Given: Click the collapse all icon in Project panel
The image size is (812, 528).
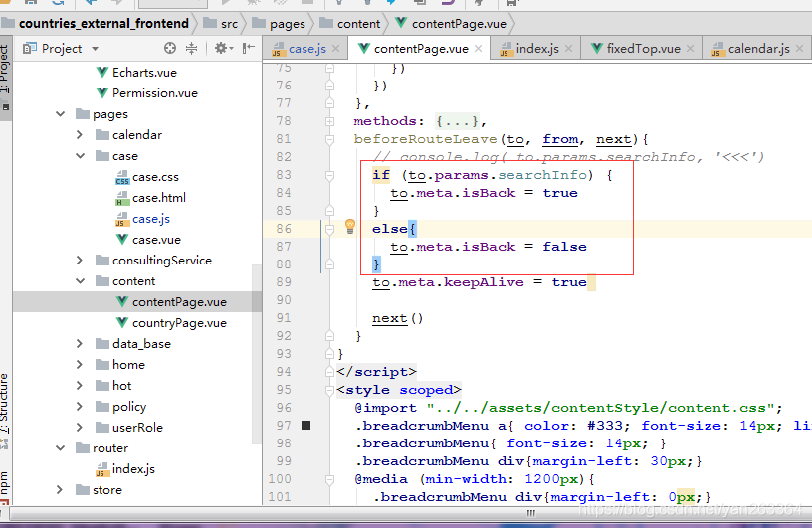Looking at the screenshot, I should click(x=192, y=48).
